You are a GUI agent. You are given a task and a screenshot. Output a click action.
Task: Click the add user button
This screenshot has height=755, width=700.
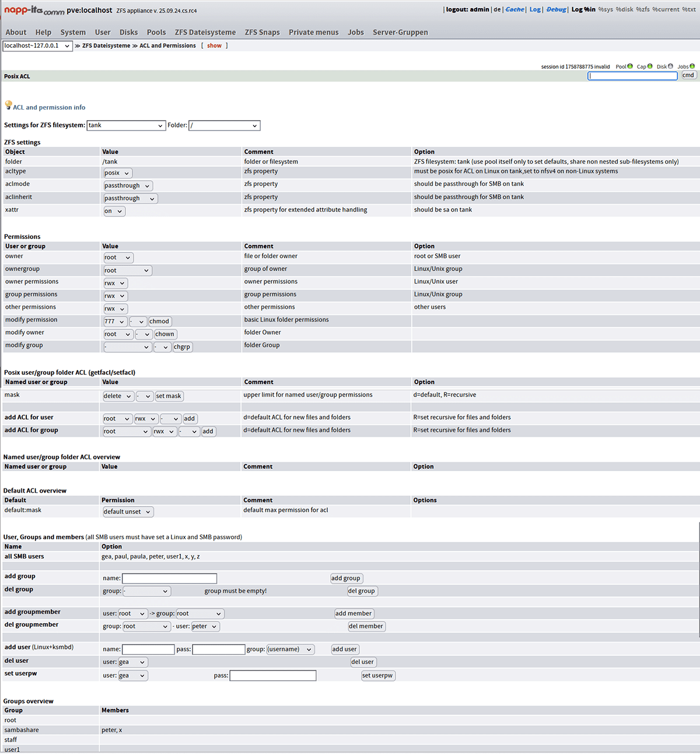345,649
